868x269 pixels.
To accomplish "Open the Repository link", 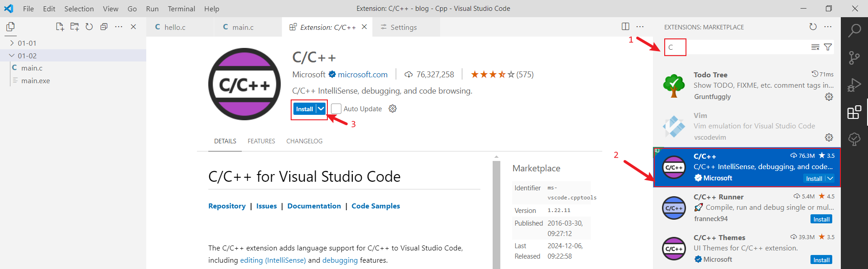I will coord(227,206).
